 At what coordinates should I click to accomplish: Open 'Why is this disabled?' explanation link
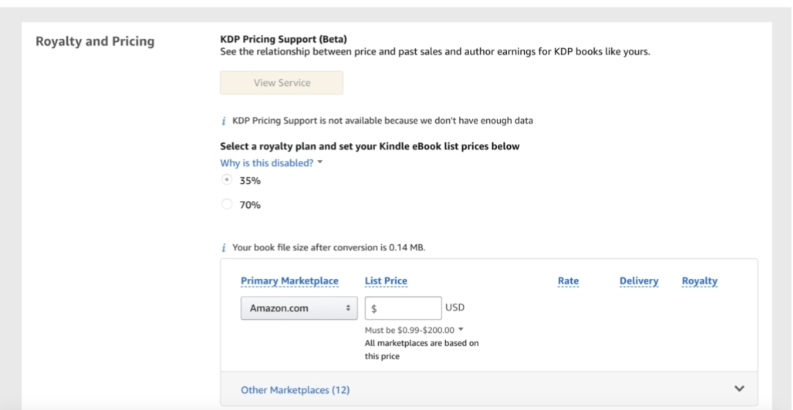pos(265,162)
